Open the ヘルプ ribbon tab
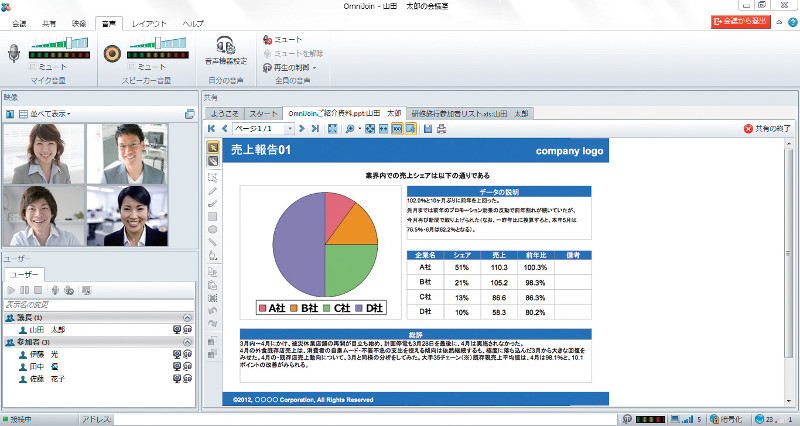This screenshot has width=800, height=426. pos(193,23)
